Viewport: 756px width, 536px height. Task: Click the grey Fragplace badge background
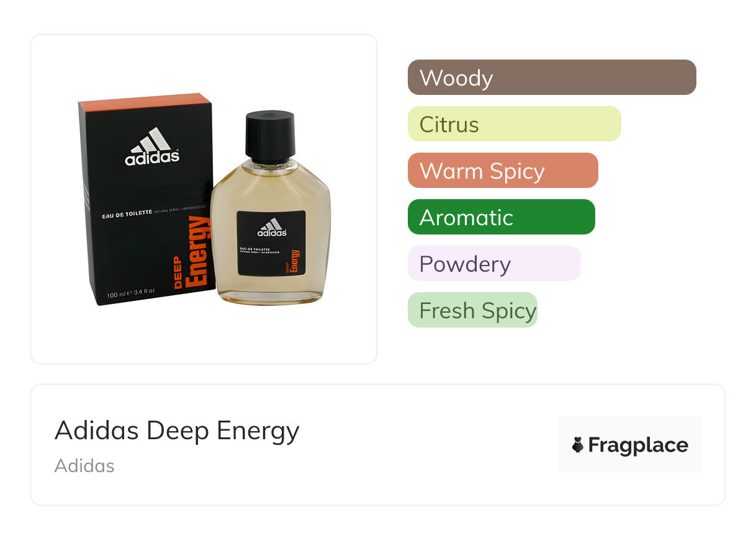click(630, 445)
